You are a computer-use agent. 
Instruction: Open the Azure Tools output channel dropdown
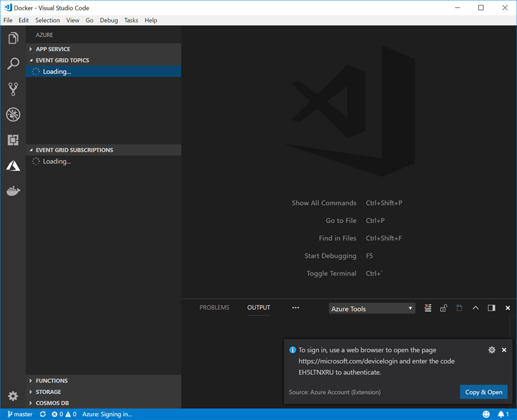click(372, 308)
